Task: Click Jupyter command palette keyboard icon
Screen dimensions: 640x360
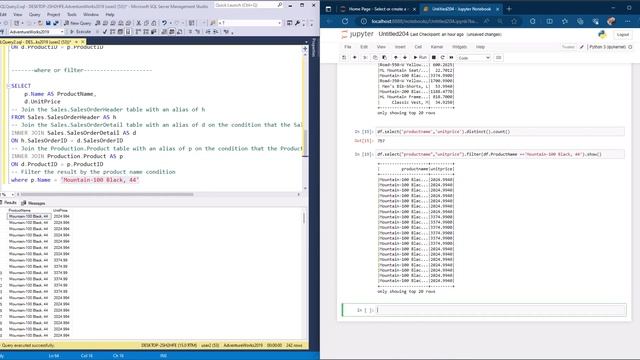Action: pos(498,58)
